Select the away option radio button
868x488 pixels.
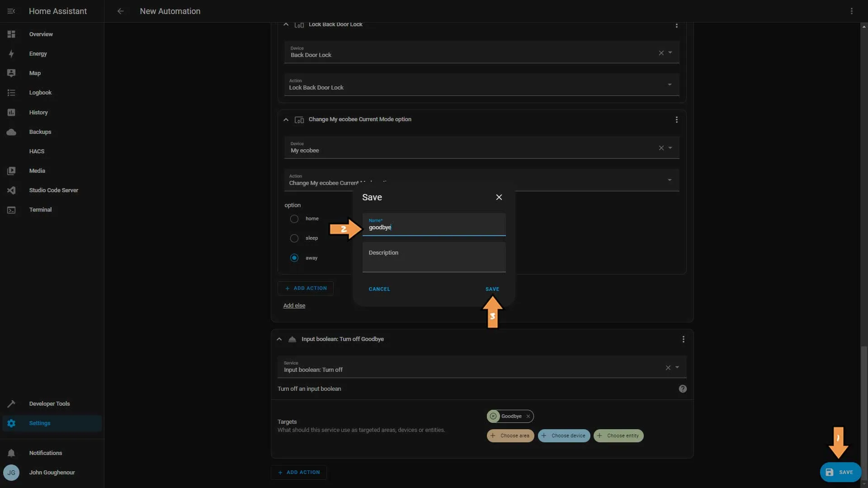(x=294, y=258)
